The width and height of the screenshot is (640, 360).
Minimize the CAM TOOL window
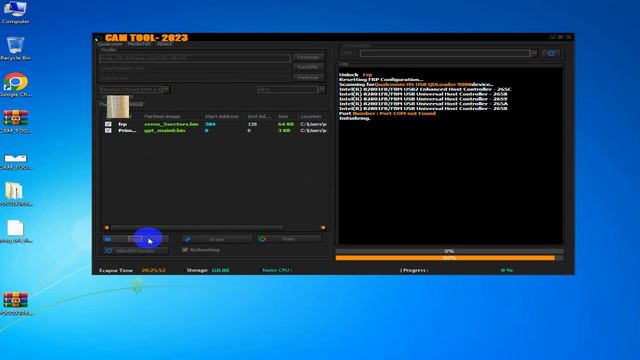[552, 37]
